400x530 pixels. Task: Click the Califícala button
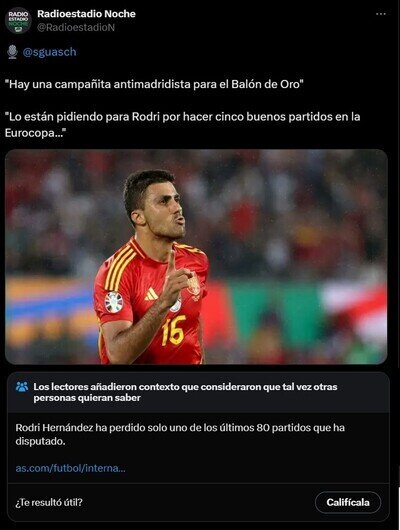tap(348, 502)
